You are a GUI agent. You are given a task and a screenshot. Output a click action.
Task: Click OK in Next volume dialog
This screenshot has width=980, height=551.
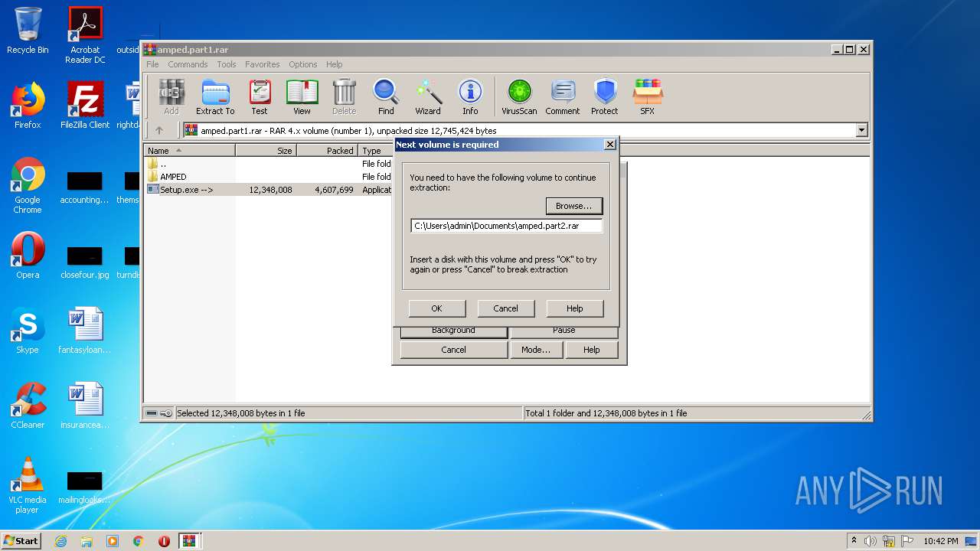click(x=436, y=308)
